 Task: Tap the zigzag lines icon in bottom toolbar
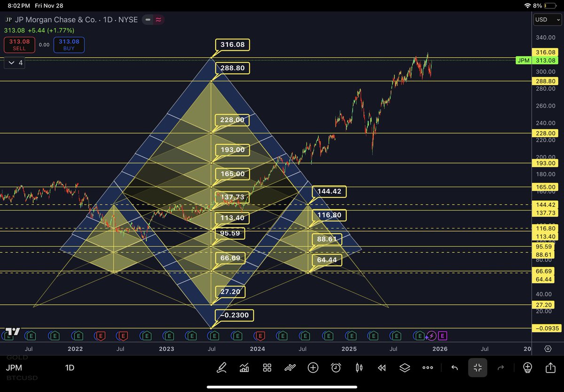[x=290, y=368]
